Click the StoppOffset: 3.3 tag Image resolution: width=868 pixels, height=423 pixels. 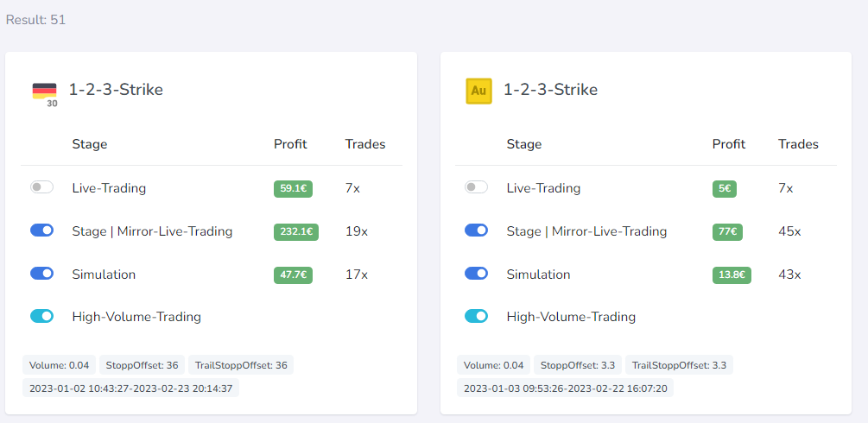[x=576, y=365]
